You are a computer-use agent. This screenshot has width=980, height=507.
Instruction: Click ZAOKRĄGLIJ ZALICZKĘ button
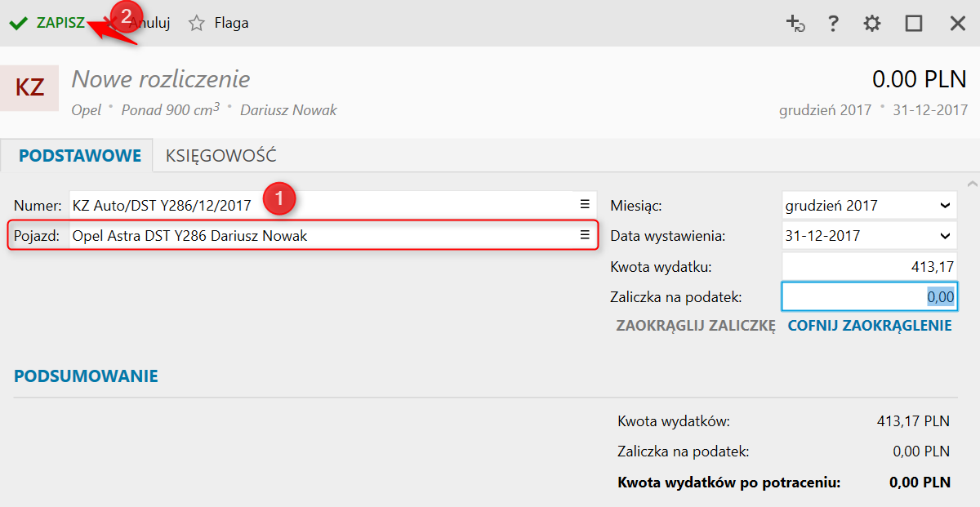[x=695, y=326]
